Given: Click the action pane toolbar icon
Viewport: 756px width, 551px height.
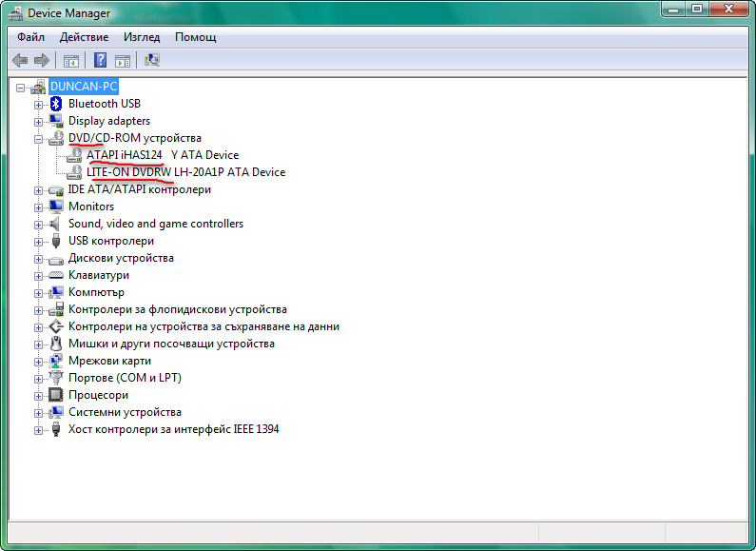Looking at the screenshot, I should click(123, 61).
